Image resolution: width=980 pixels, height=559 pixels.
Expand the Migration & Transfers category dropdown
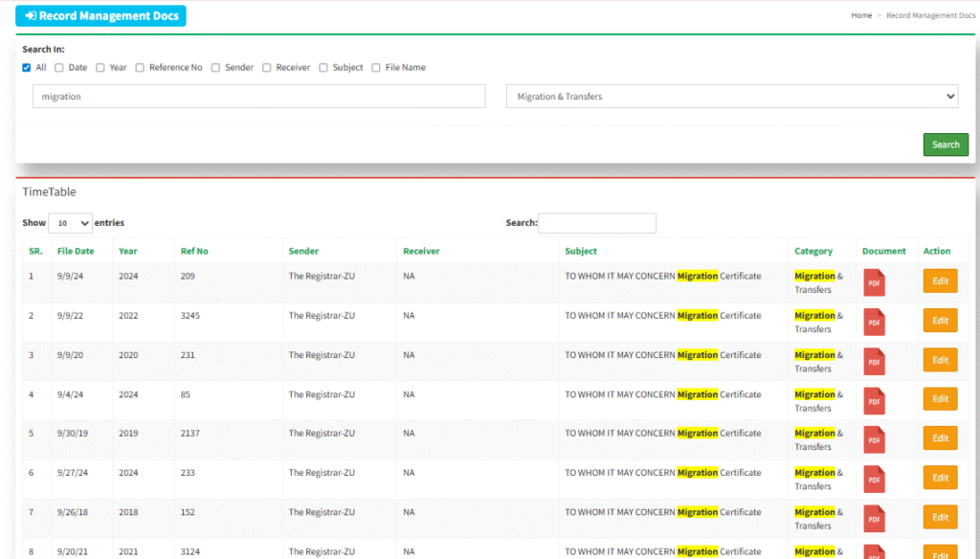(731, 97)
